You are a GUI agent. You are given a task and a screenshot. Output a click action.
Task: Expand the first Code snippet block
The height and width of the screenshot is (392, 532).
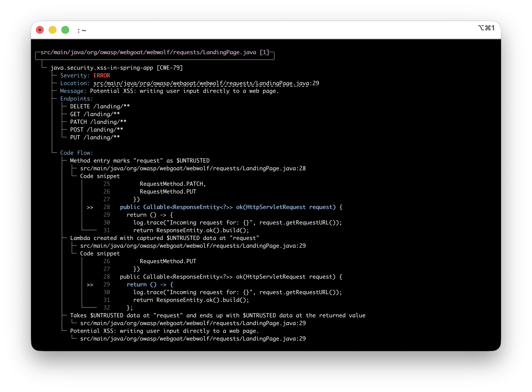coord(100,176)
